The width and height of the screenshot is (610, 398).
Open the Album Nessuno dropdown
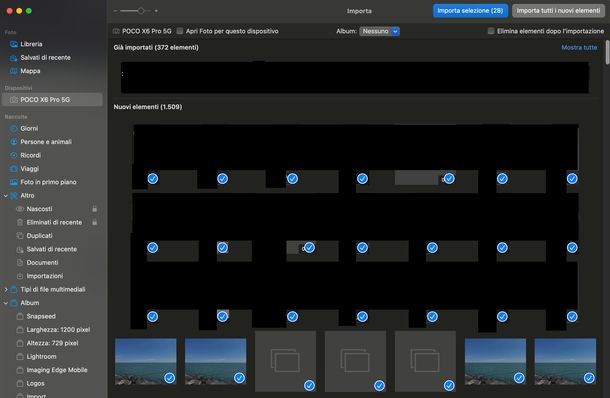379,31
